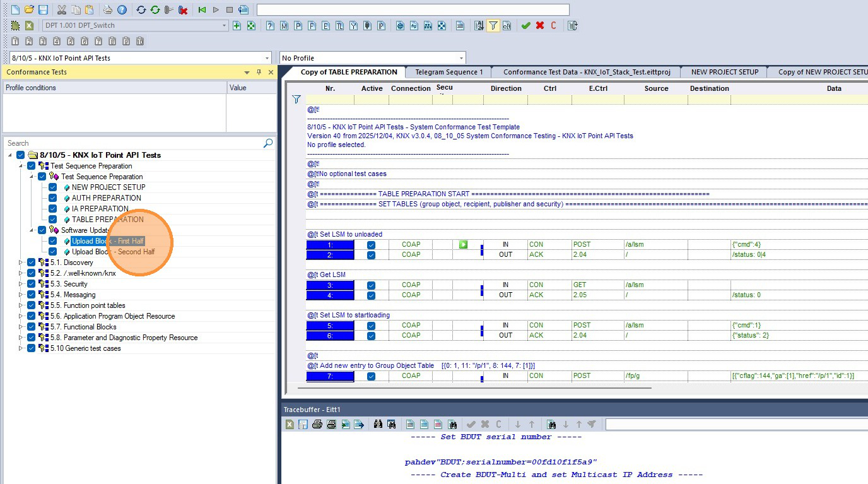Click the green checkmark toolbar icon
This screenshot has width=868, height=484.
525,26
